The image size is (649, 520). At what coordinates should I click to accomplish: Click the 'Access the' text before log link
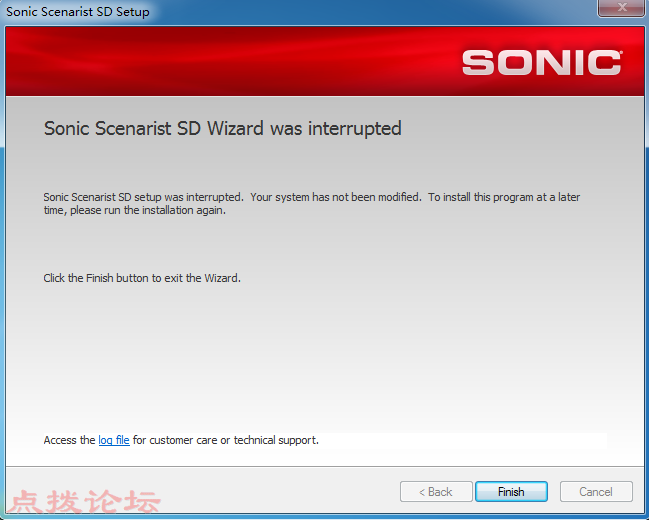[x=69, y=440]
